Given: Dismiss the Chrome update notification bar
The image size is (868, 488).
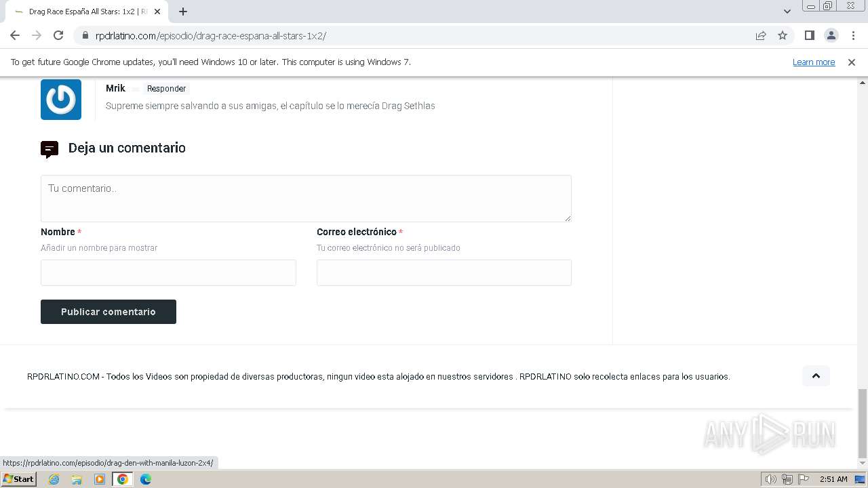Looking at the screenshot, I should tap(852, 62).
